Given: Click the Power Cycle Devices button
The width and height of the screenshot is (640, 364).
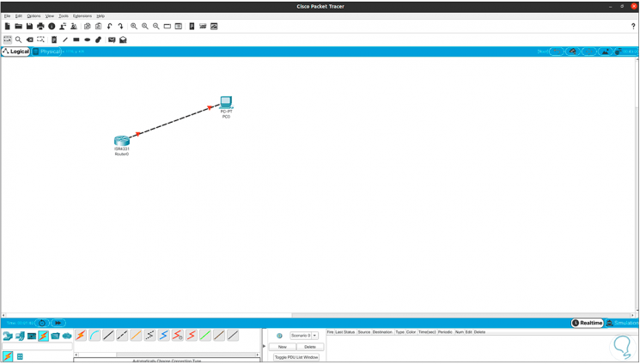Looking at the screenshot, I should pyautogui.click(x=41, y=323).
